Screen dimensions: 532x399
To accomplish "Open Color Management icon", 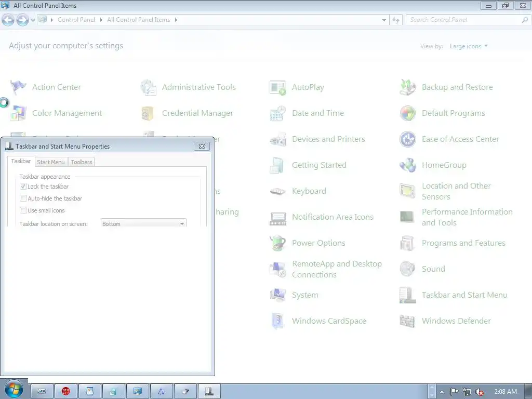I will coord(18,113).
